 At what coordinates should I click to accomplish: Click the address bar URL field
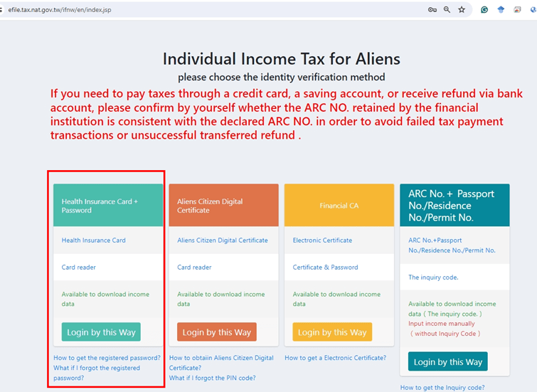(x=213, y=10)
